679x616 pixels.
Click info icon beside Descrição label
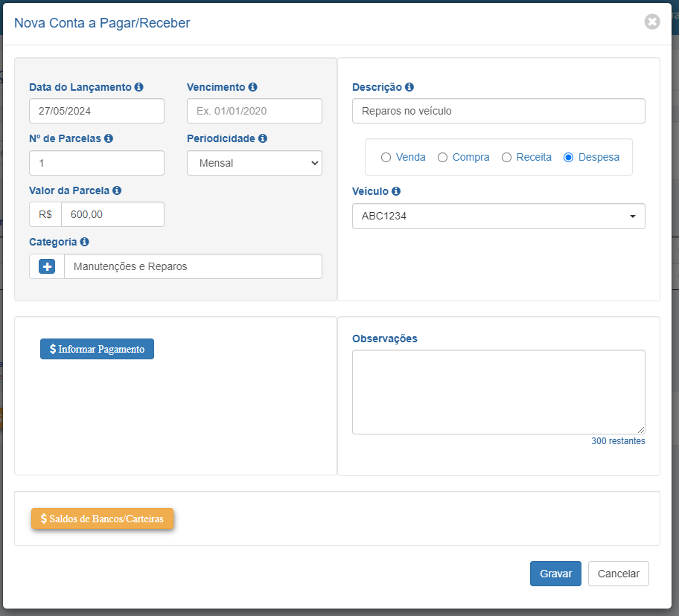[x=409, y=87]
